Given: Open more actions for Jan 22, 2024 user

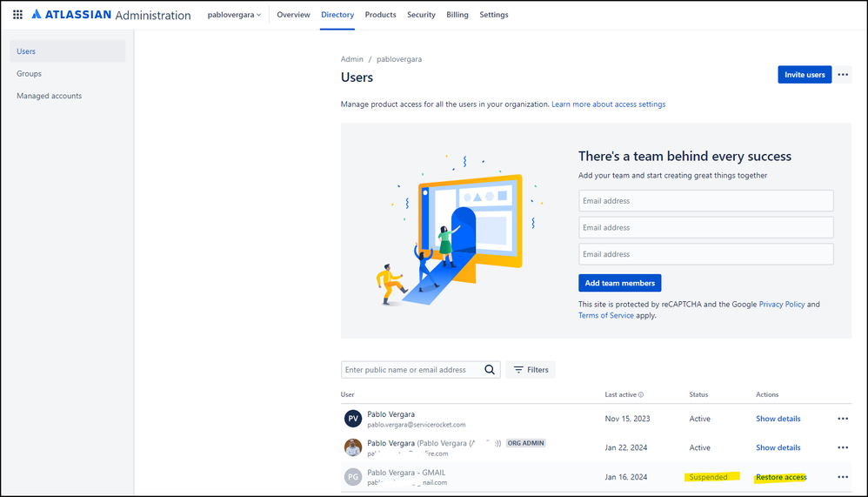Looking at the screenshot, I should tap(843, 447).
